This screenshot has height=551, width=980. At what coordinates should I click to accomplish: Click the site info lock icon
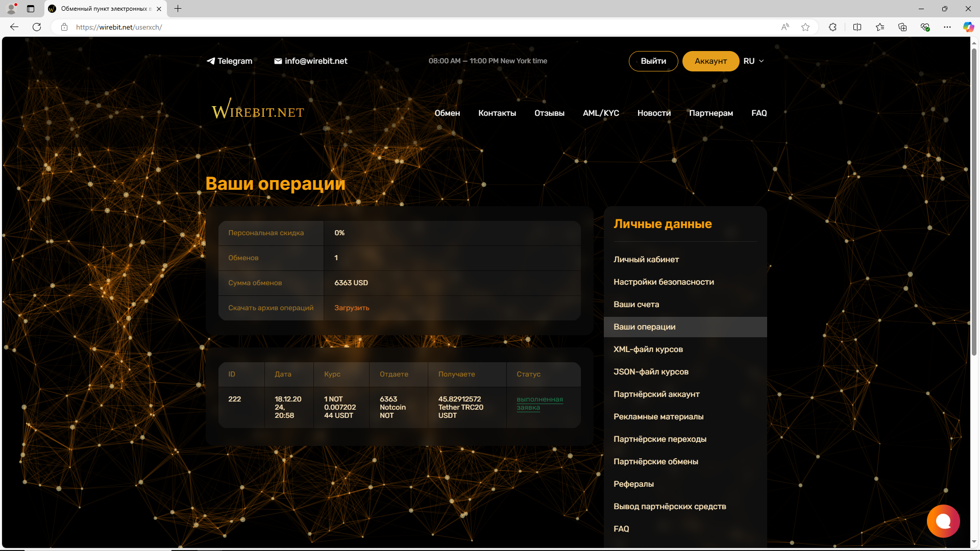click(64, 27)
